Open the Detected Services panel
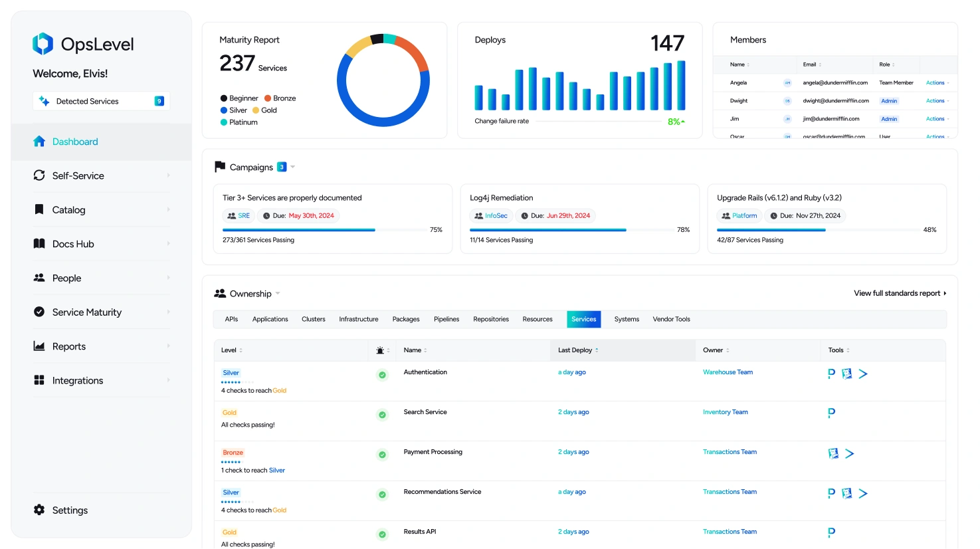Screen dimensions: 980x549 click(x=100, y=100)
